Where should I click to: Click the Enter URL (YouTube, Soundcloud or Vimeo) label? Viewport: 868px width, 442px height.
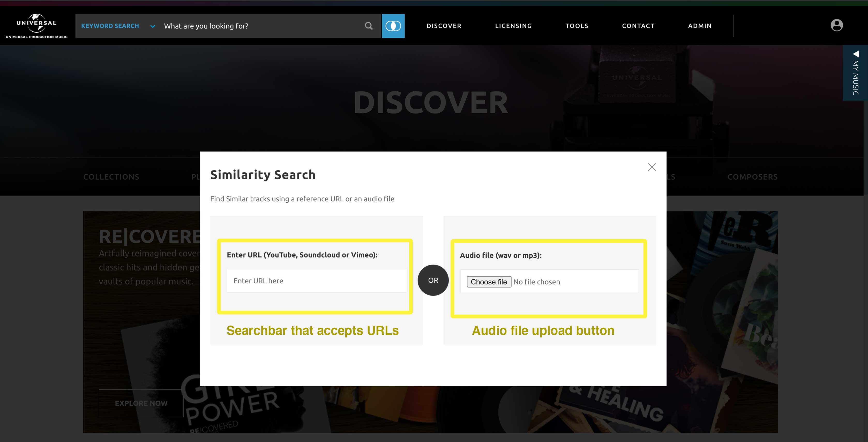tap(302, 255)
